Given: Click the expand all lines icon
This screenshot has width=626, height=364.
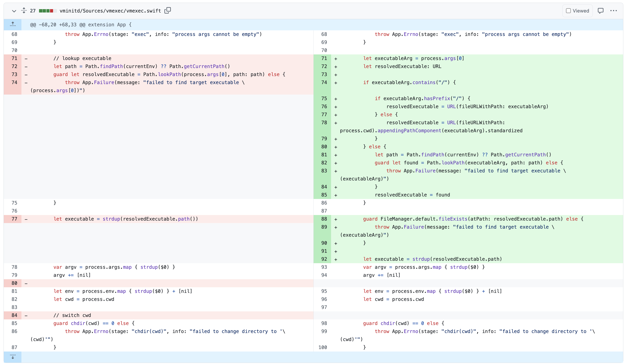Looking at the screenshot, I should (x=24, y=10).
